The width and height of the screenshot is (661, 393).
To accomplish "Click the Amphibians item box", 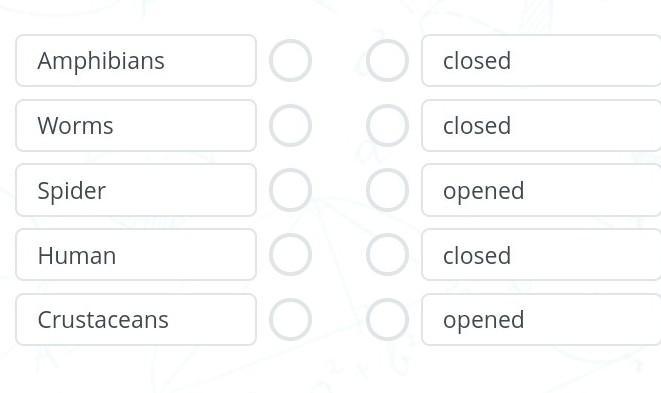I will 136,60.
